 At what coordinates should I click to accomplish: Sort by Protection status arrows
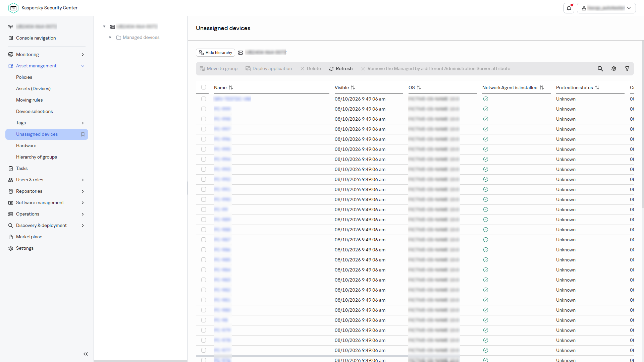coord(597,87)
